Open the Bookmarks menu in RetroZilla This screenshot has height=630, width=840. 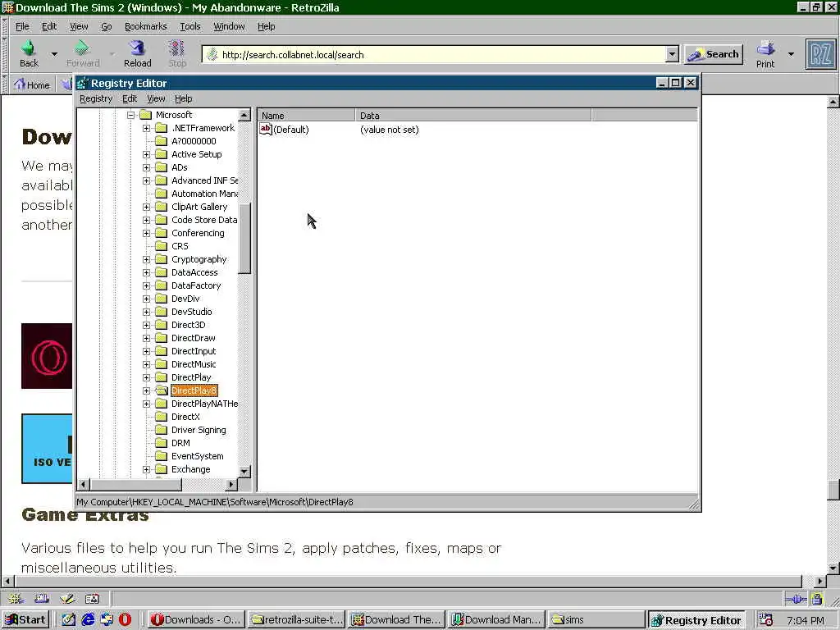click(146, 26)
